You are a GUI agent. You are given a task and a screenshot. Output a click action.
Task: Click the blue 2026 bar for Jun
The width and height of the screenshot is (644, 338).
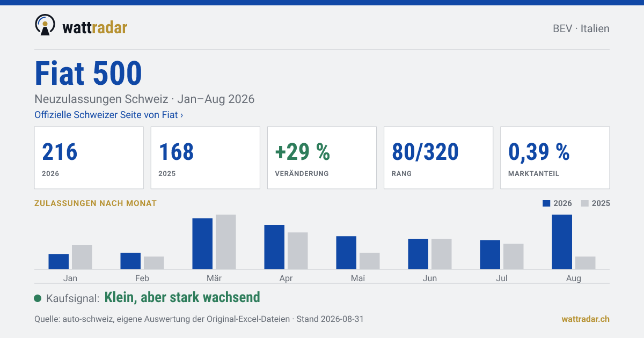click(418, 254)
